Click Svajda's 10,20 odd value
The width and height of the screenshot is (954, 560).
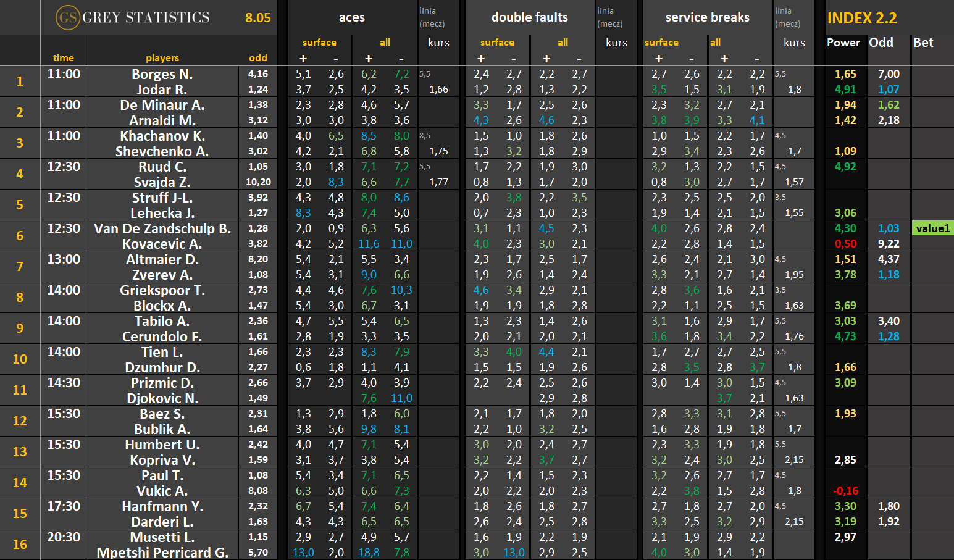coord(258,182)
